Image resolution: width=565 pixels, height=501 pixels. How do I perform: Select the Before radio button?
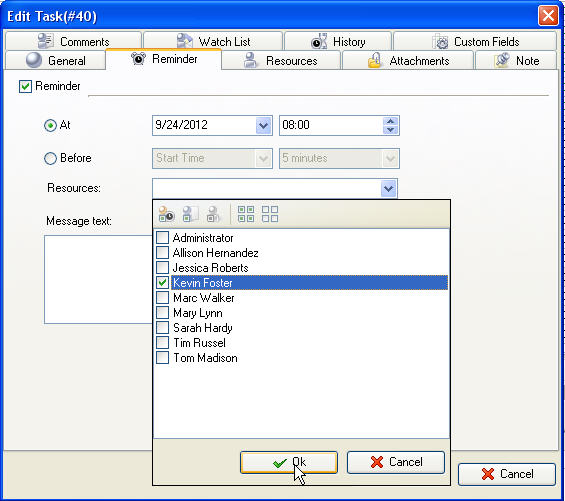click(x=50, y=158)
